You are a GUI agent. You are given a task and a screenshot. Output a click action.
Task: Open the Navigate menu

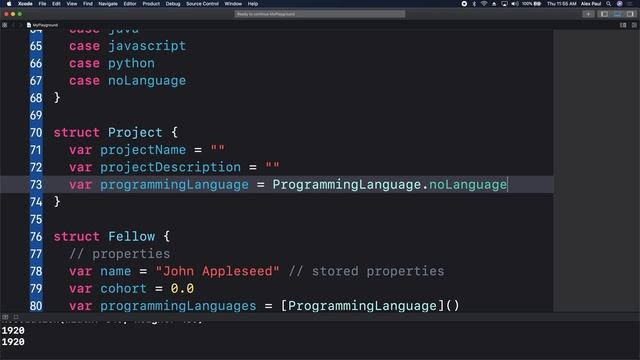(x=108, y=4)
